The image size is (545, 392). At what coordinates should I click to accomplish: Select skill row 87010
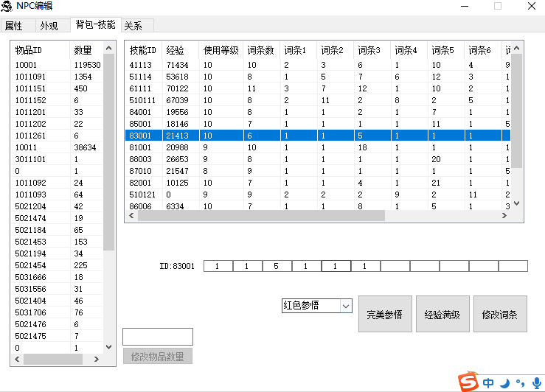point(318,171)
